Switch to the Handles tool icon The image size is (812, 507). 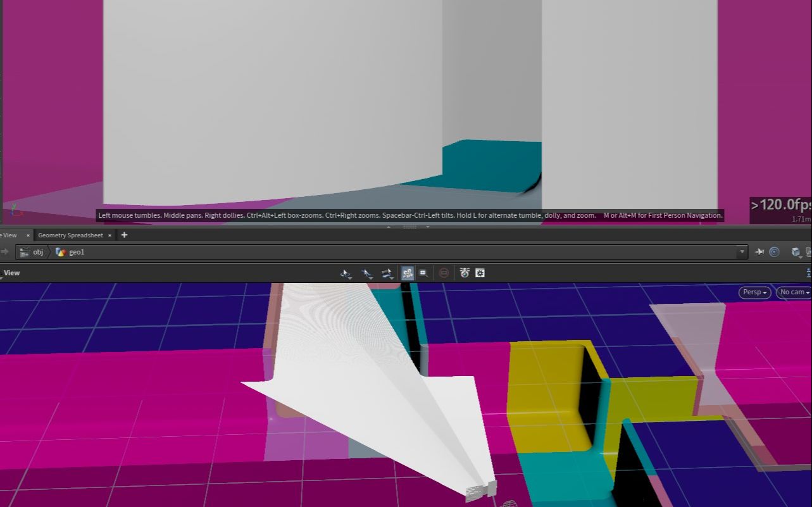click(387, 273)
